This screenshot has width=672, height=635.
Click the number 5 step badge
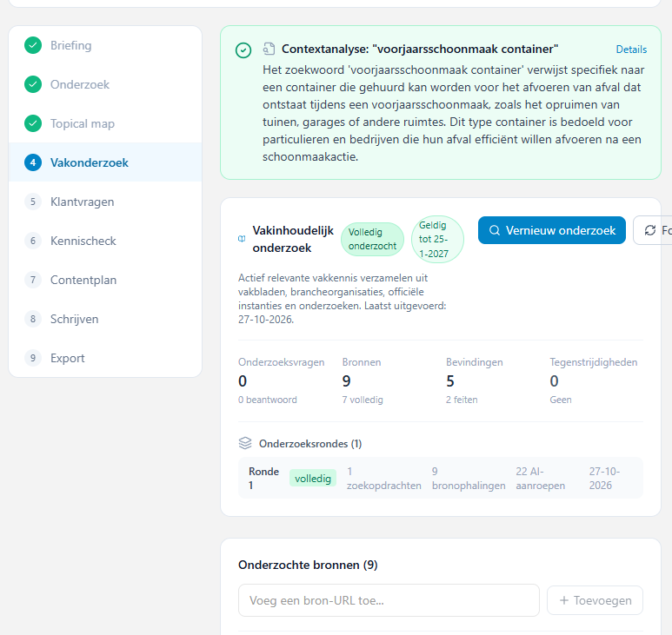click(33, 202)
